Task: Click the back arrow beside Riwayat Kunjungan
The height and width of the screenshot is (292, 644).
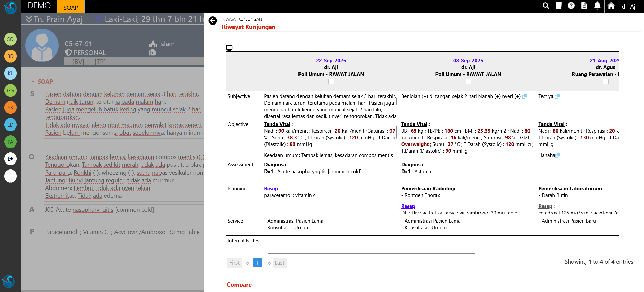Action: (213, 21)
